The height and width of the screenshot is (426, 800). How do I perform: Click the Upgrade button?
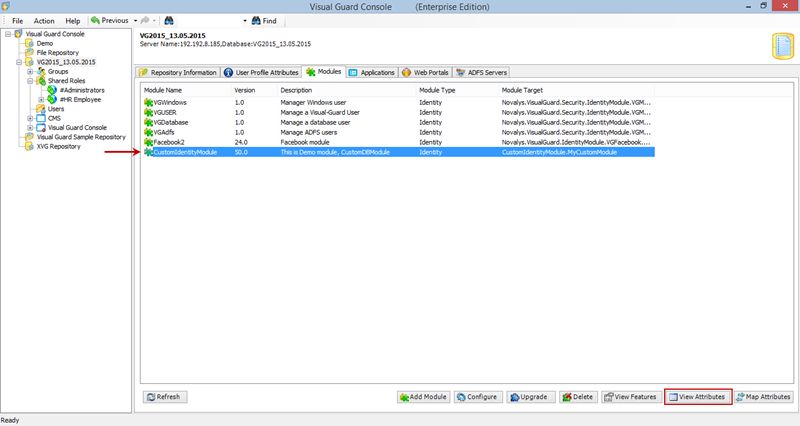click(531, 397)
